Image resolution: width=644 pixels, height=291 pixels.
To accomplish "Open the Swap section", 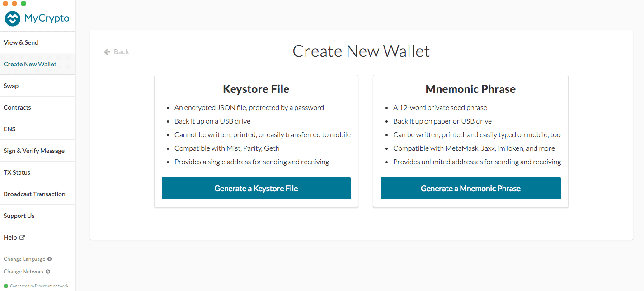I will click(x=38, y=86).
